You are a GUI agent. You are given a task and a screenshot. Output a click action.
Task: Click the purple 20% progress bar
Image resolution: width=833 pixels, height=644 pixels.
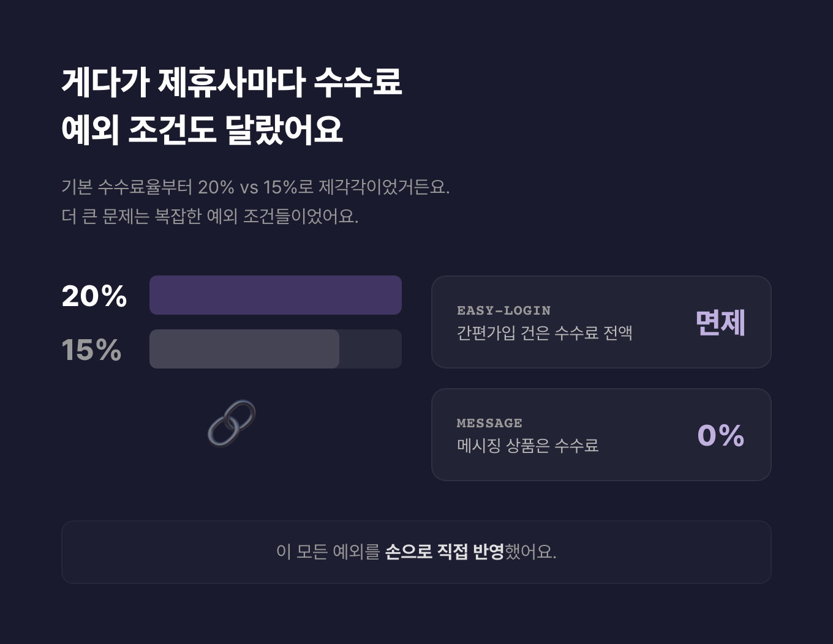click(275, 295)
